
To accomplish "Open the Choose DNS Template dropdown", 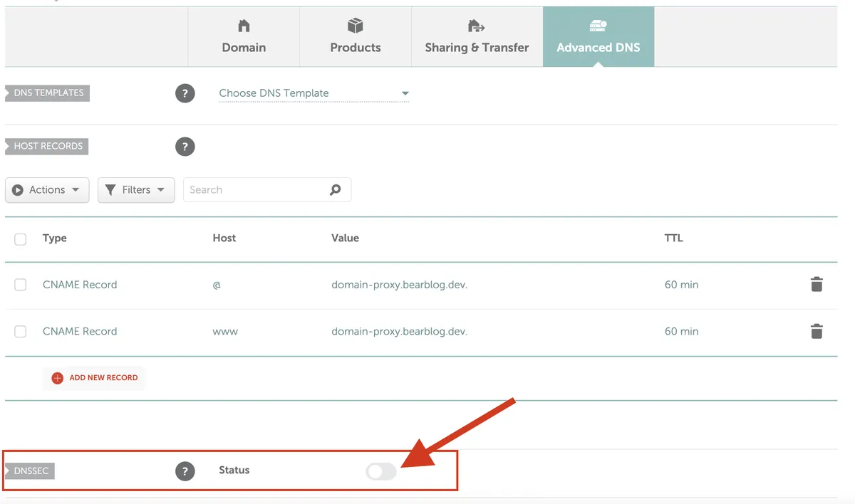I will (313, 93).
